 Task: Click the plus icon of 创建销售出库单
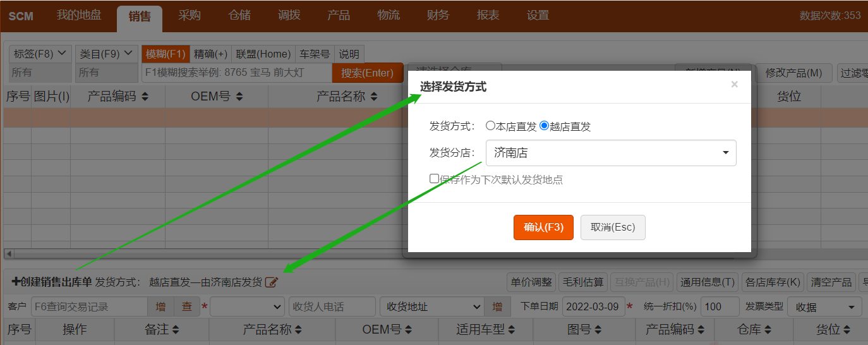[x=16, y=282]
